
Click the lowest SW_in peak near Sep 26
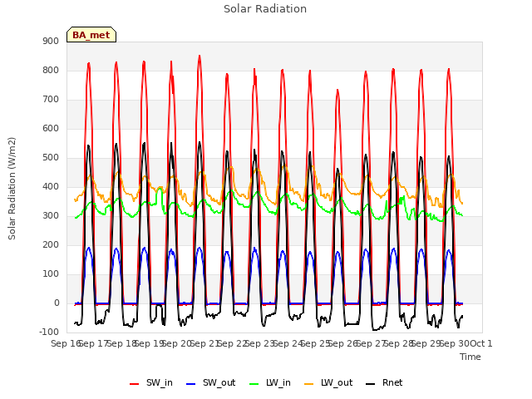tap(337, 90)
